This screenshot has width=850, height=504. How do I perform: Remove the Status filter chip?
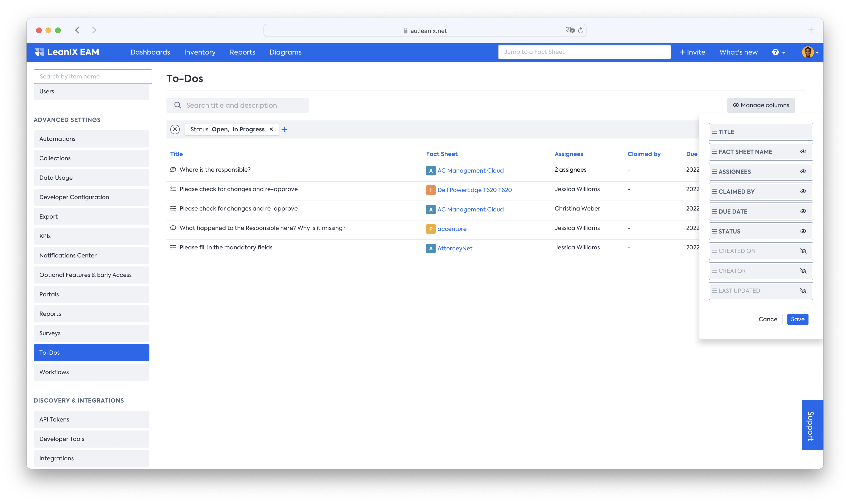(x=271, y=129)
